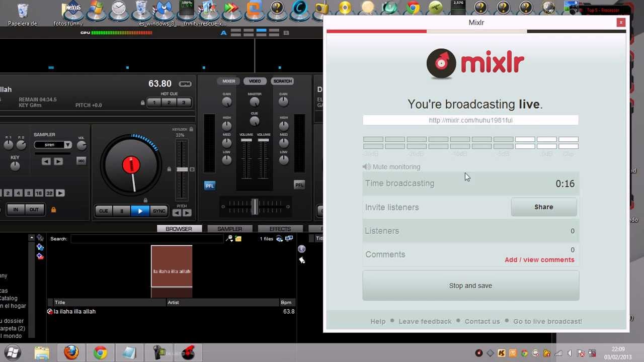Screen dimensions: 644x362
Task: Toggle the keylock padlock icon
Action: click(x=191, y=129)
